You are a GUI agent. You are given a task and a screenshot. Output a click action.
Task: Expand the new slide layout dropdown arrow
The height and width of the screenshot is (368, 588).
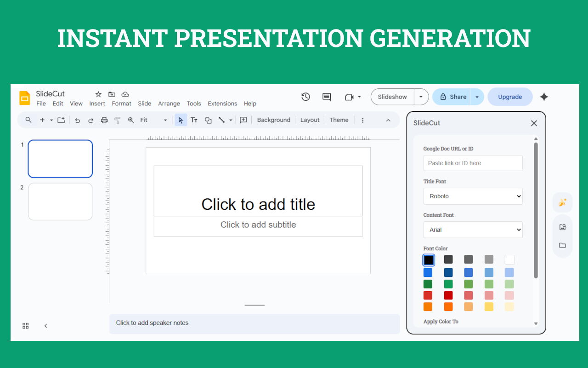[51, 120]
